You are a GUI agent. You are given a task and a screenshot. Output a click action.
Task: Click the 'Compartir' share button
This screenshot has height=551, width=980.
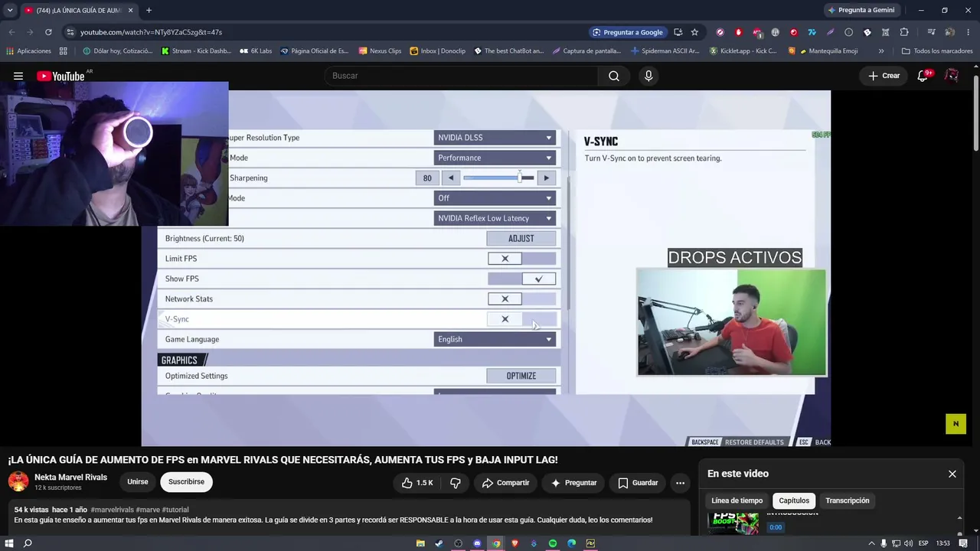click(505, 483)
